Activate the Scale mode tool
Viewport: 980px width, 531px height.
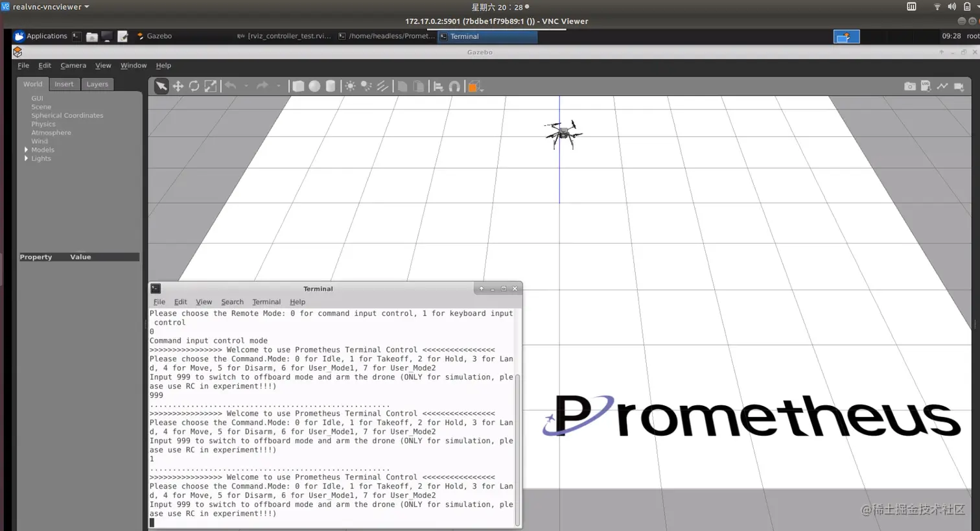211,86
